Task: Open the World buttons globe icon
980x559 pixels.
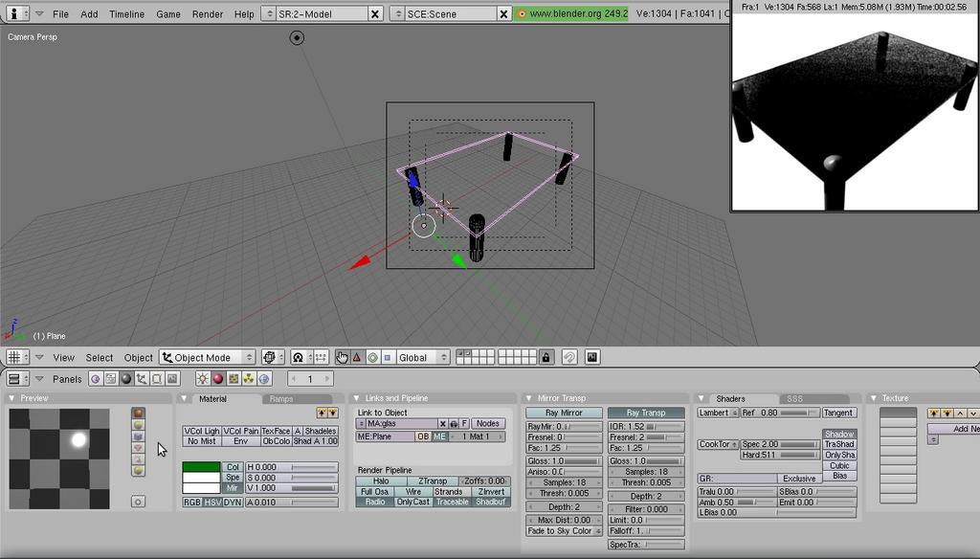Action: (x=264, y=379)
